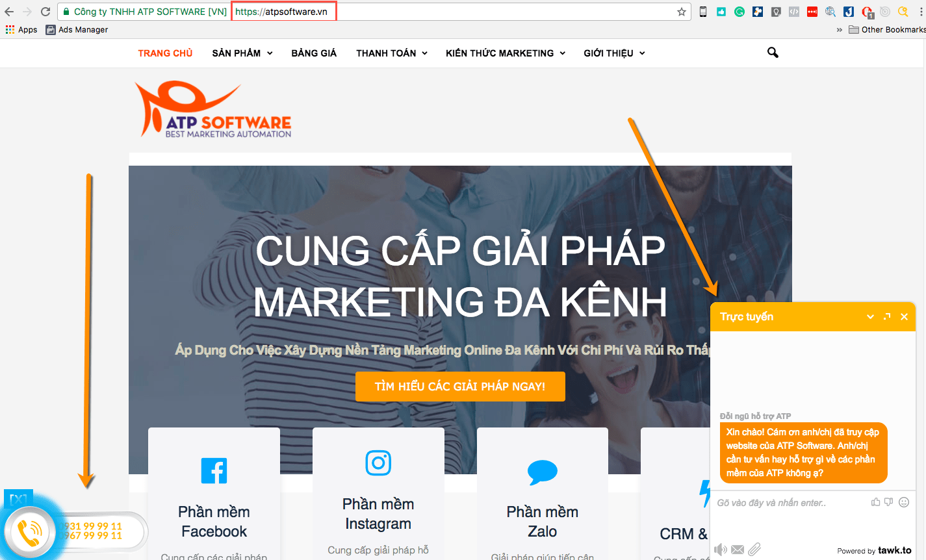Open the blue lightning J extension
The width and height of the screenshot is (926, 560).
coord(849,12)
